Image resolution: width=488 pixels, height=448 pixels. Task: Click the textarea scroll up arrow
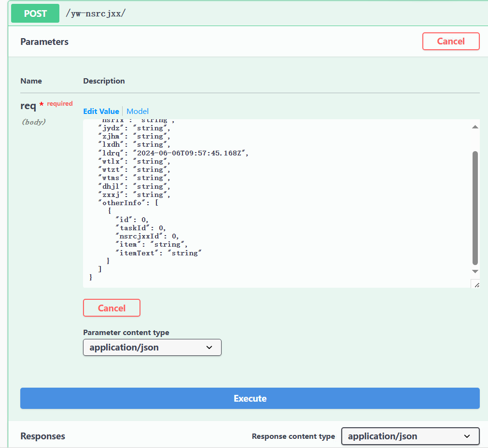[475, 126]
